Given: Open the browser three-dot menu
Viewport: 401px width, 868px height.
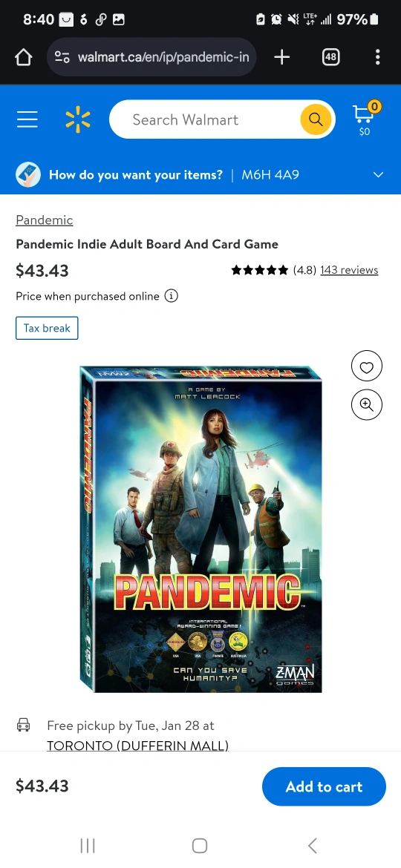Looking at the screenshot, I should [x=377, y=56].
